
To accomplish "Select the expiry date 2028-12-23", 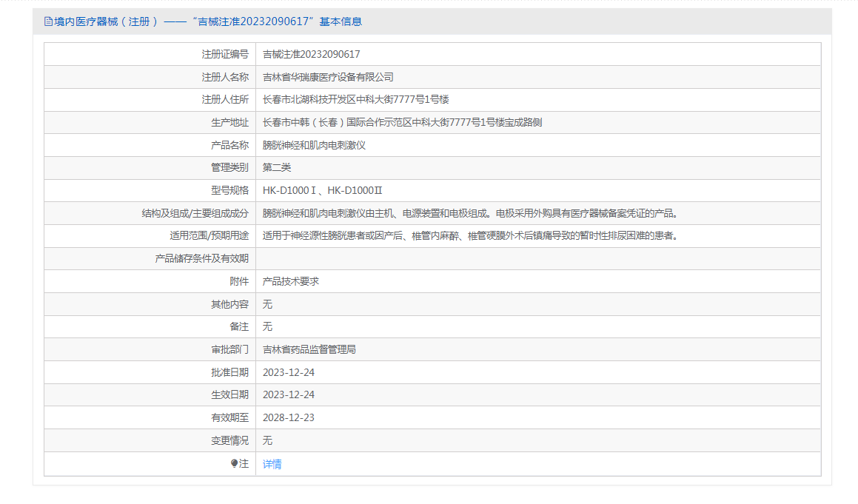I will (x=289, y=417).
